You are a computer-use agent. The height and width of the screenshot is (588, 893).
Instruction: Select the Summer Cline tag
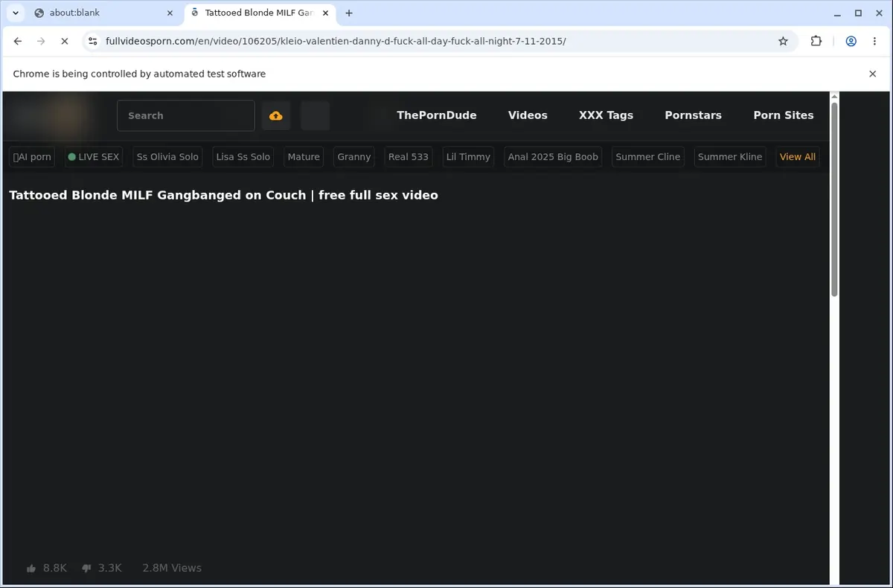pyautogui.click(x=648, y=157)
